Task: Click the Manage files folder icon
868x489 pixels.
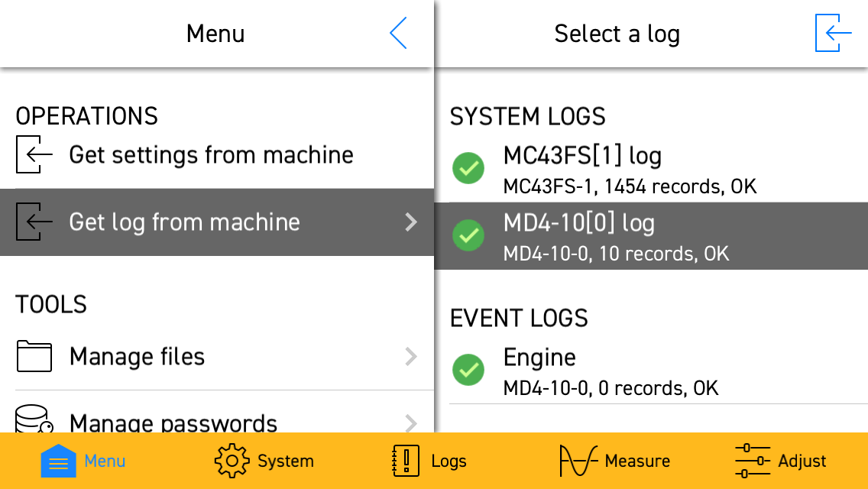Action: [34, 356]
